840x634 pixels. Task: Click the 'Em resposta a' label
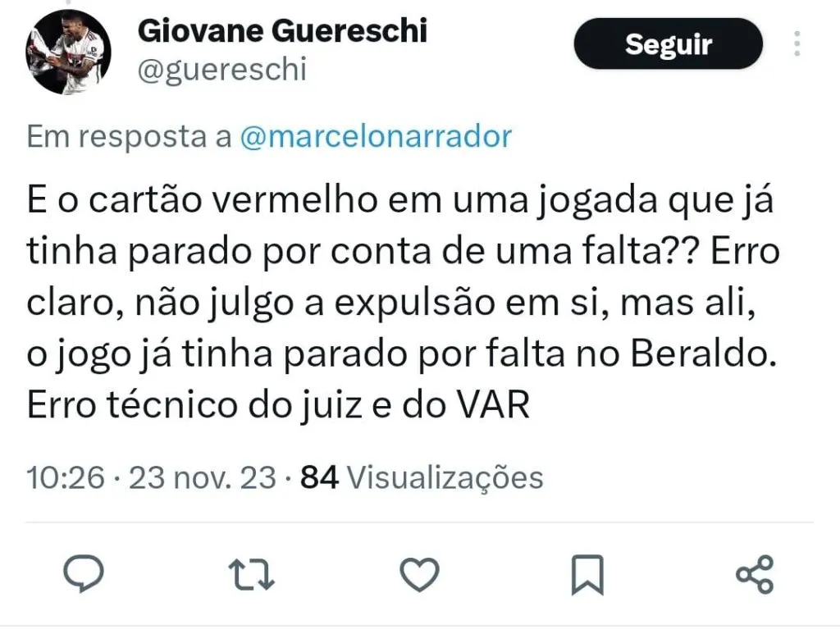[x=129, y=136]
